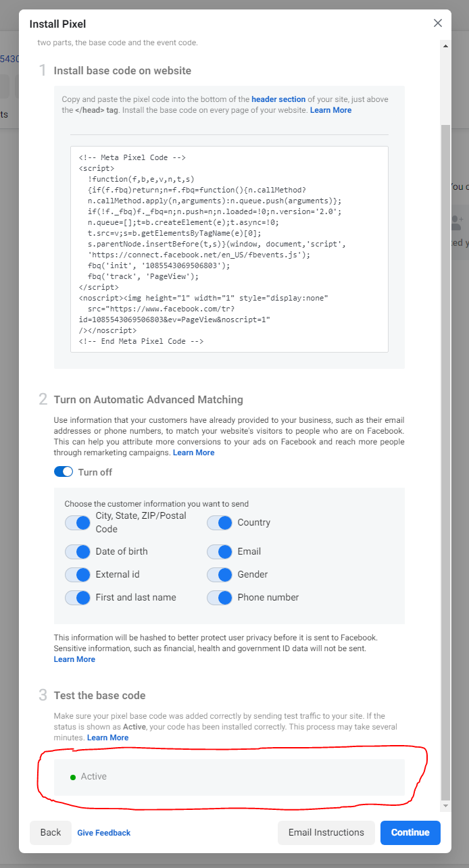This screenshot has width=469, height=868.
Task: Disable the Phone number toggle
Action: pyautogui.click(x=220, y=598)
